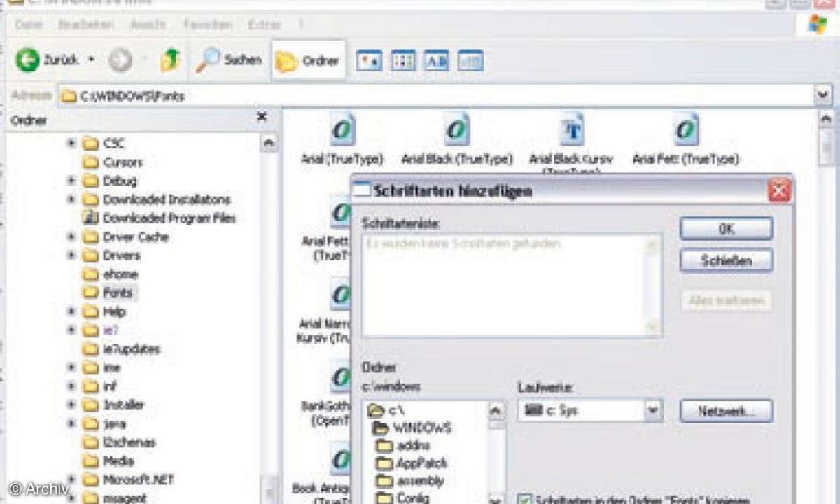The width and height of the screenshot is (840, 504).
Task: Click the folder Up level icon
Action: click(x=170, y=61)
